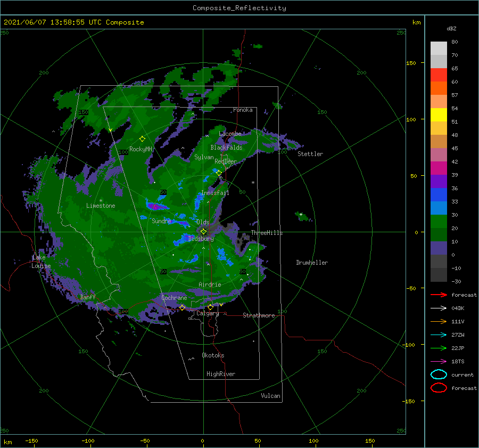
Task: Pick the orange 60 dBZ color swatch
Action: pos(439,88)
